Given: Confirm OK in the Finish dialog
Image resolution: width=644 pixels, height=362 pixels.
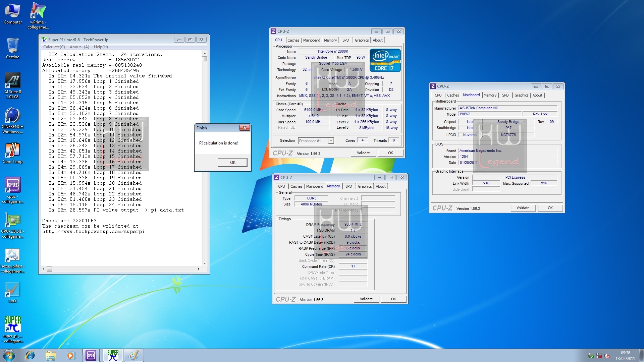Looking at the screenshot, I should pyautogui.click(x=232, y=163).
